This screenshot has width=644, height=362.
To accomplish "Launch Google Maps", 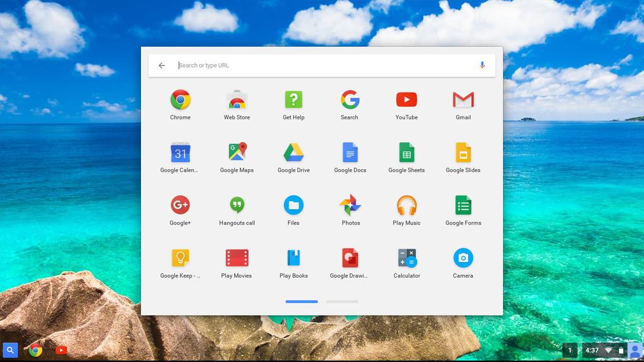I will point(237,152).
